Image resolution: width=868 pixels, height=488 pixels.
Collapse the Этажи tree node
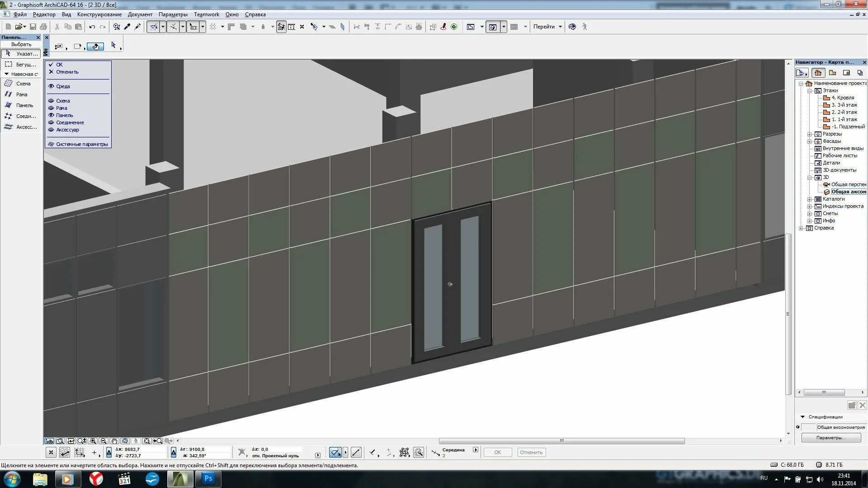point(810,91)
